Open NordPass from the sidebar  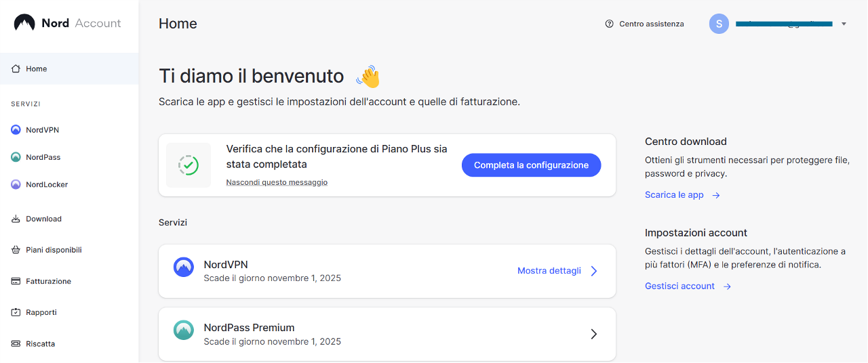43,157
